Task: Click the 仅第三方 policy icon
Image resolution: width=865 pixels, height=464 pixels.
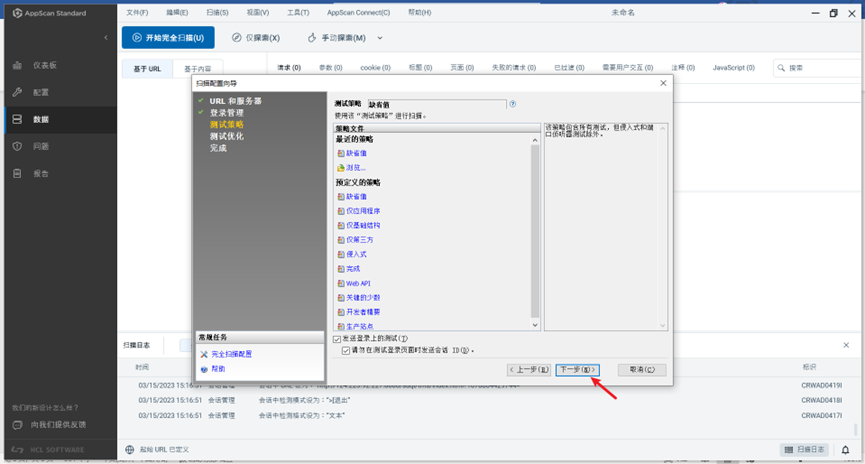Action: click(341, 240)
